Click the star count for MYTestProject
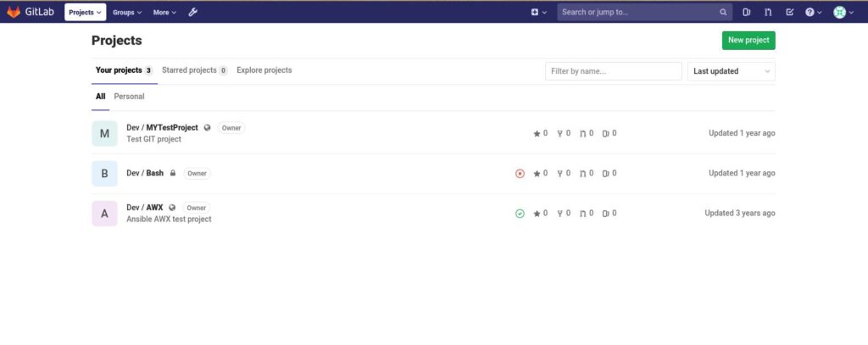868x345 pixels. click(540, 133)
